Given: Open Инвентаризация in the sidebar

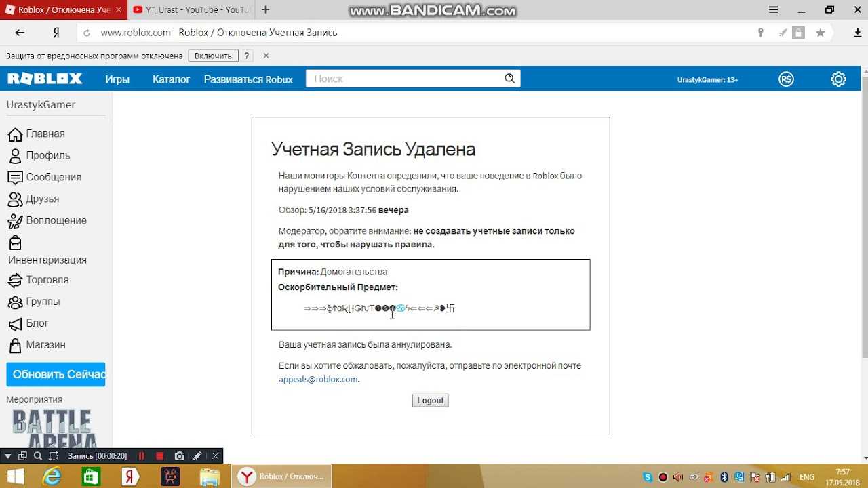Looking at the screenshot, I should [47, 250].
